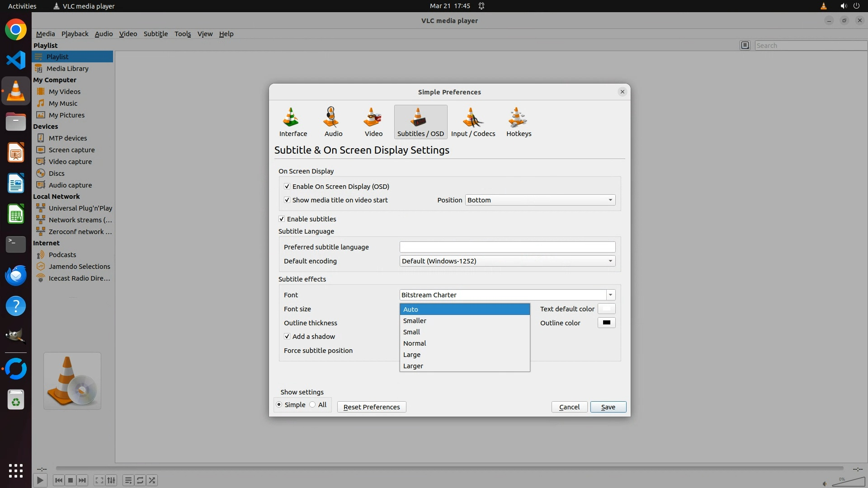Click the Video preferences icon
The height and width of the screenshot is (488, 868).
click(373, 121)
